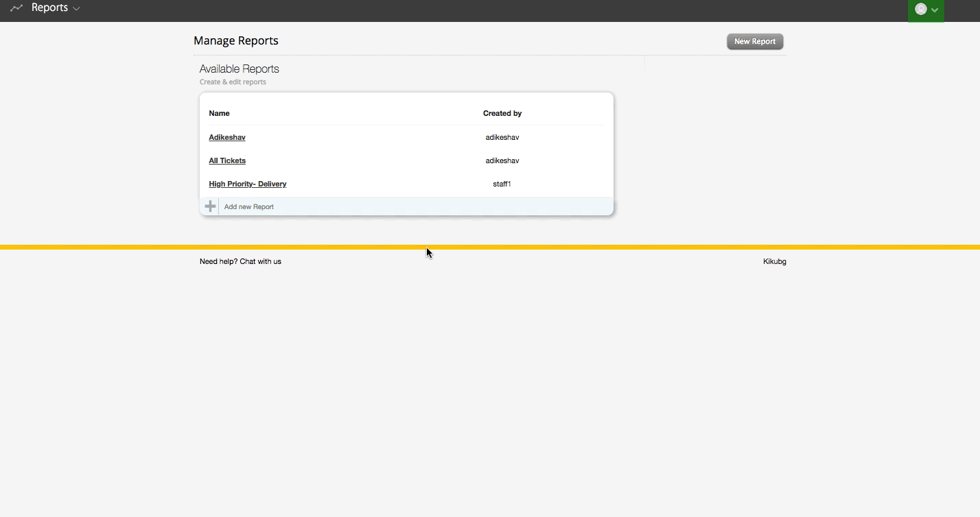This screenshot has width=980, height=517.
Task: Click the Available Reports section title
Action: pyautogui.click(x=239, y=69)
